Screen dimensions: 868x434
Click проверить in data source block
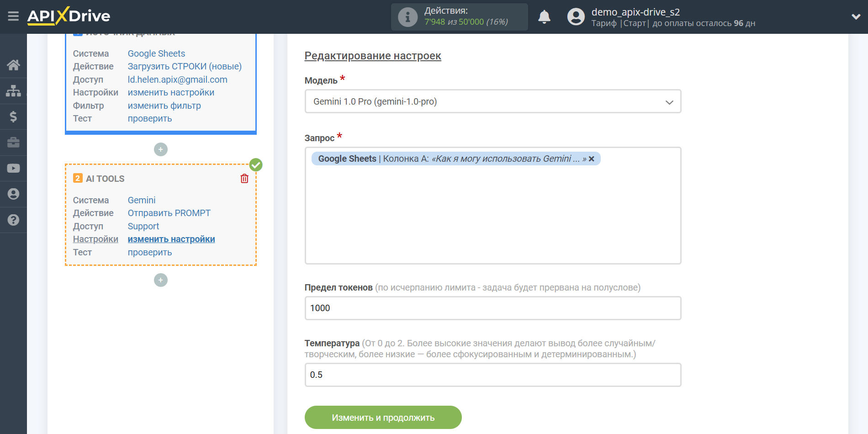click(149, 118)
